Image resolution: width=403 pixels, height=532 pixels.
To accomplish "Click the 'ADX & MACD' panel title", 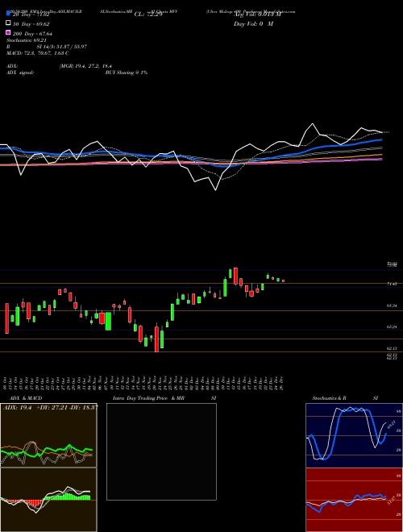I will pyautogui.click(x=26, y=398).
